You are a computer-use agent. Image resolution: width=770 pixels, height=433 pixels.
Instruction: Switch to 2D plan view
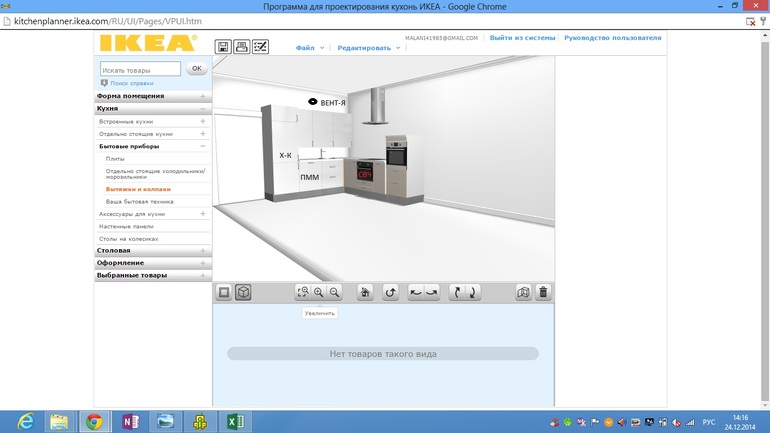pos(224,292)
